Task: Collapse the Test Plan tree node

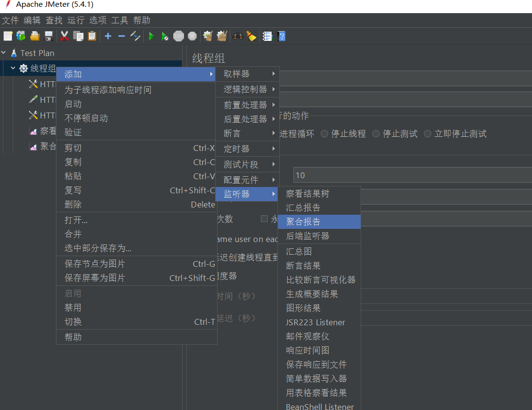Action: (3, 53)
